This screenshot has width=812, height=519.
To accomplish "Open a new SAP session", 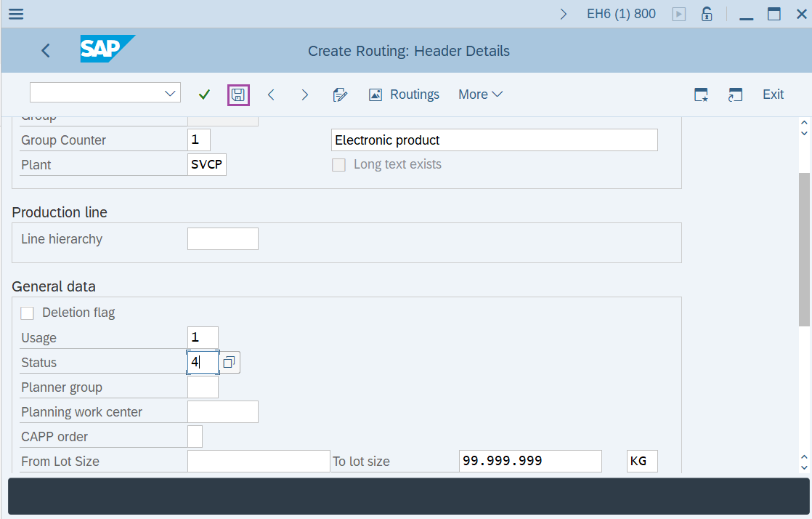I will tap(735, 94).
